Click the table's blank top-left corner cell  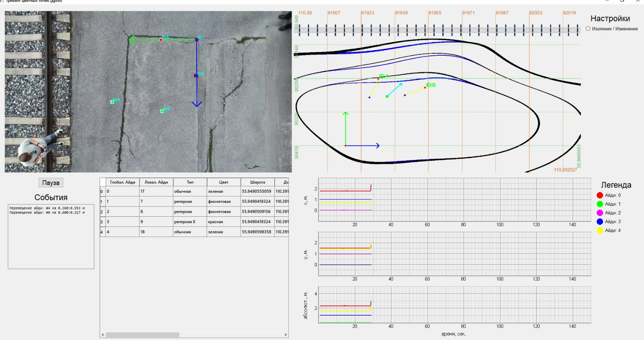(103, 182)
